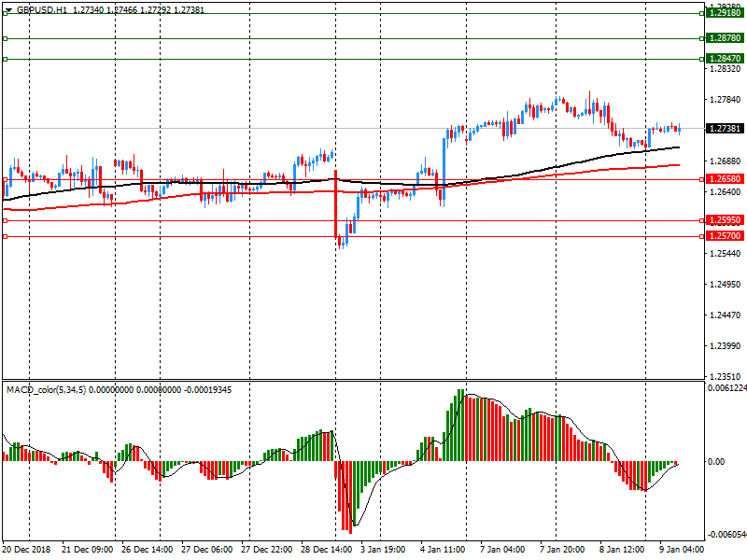Image resolution: width=747 pixels, height=560 pixels.
Task: Grab left-end handle of the 1.28780 line
Action: [5, 39]
